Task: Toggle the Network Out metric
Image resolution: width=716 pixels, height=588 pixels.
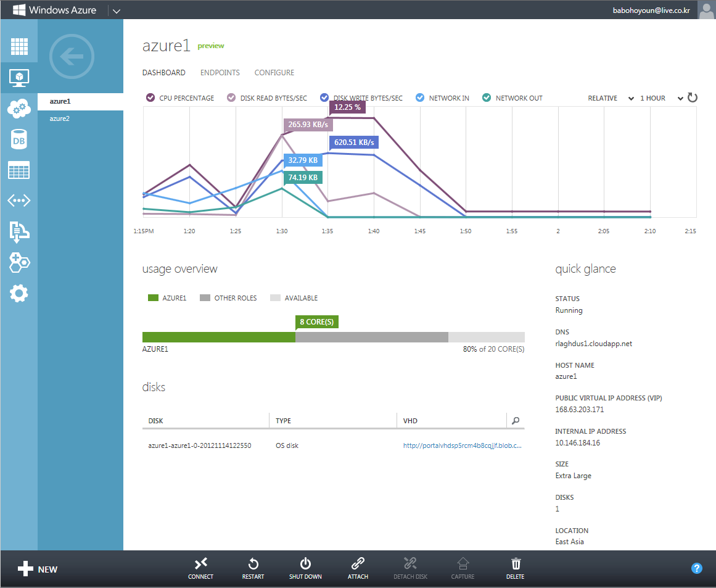Action: (x=487, y=97)
